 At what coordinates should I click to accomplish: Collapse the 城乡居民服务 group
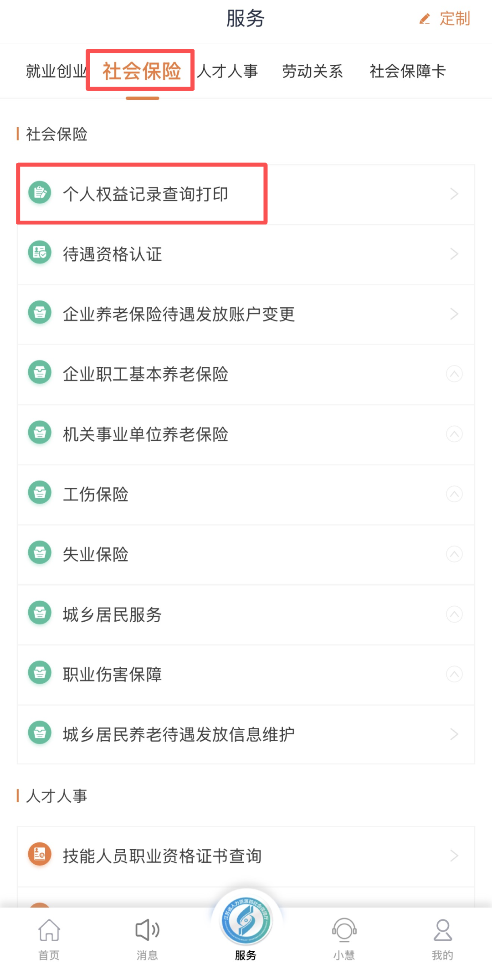click(x=454, y=614)
